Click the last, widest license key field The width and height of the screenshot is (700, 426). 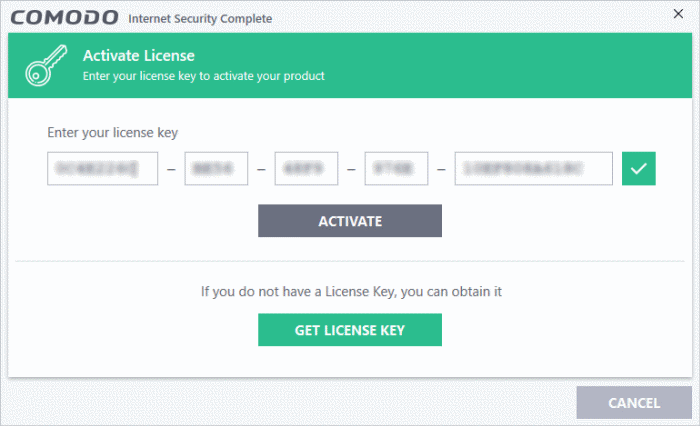[533, 169]
